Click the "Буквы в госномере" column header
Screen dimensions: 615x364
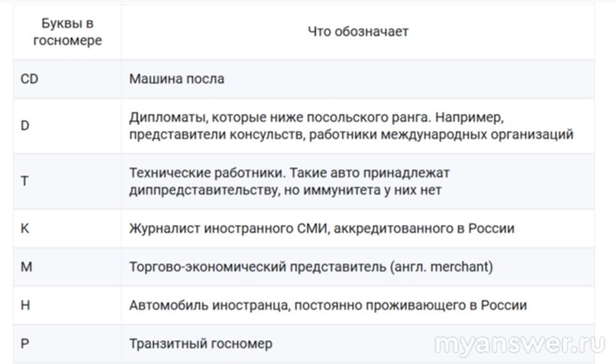67,32
